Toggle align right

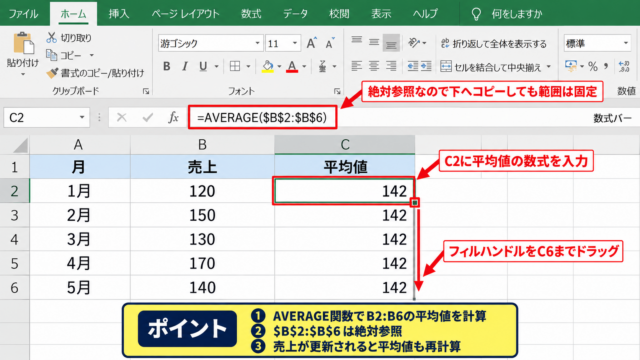click(391, 66)
